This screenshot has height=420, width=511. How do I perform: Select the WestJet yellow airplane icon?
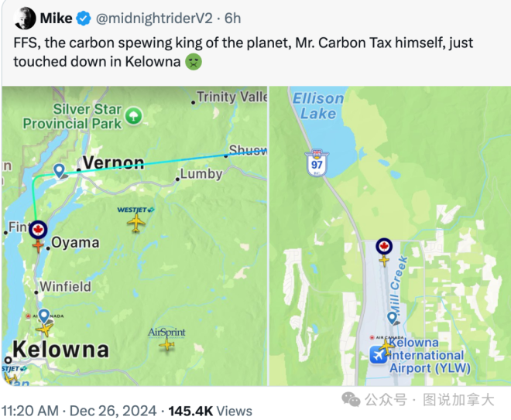136,224
